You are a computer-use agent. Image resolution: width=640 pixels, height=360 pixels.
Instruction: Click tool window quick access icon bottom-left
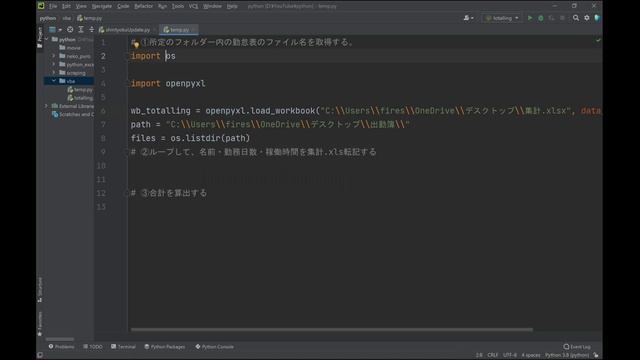click(40, 355)
